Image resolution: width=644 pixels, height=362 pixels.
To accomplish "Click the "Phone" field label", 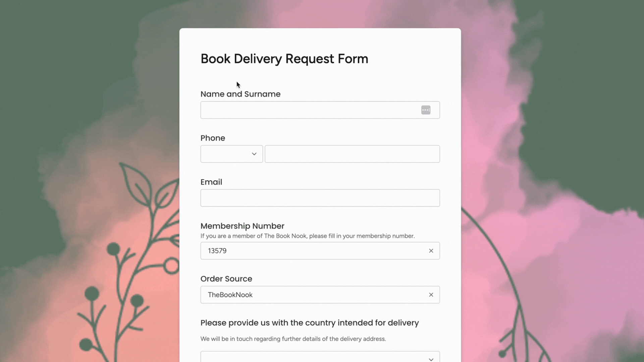I will 213,138.
